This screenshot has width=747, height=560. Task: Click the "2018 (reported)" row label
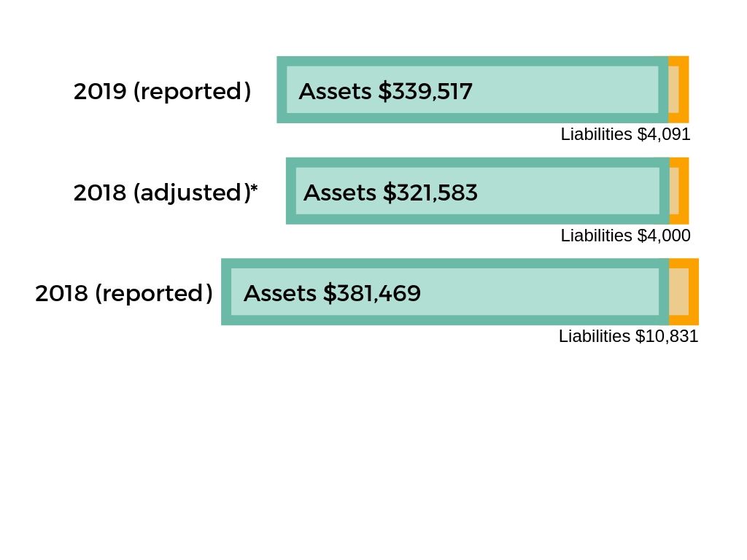pos(124,293)
